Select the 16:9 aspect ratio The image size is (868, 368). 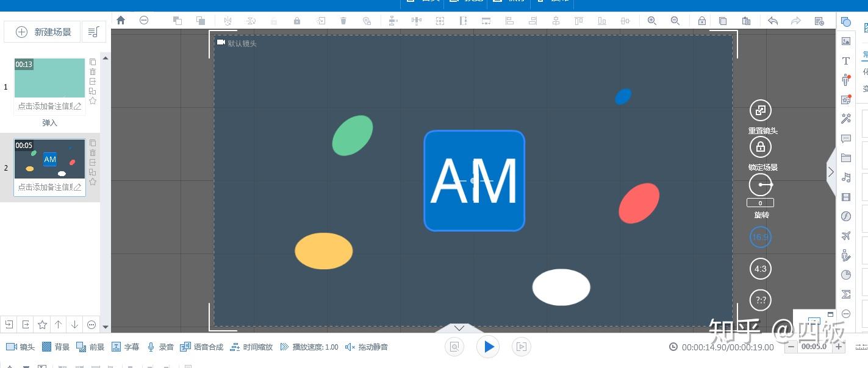tap(760, 237)
